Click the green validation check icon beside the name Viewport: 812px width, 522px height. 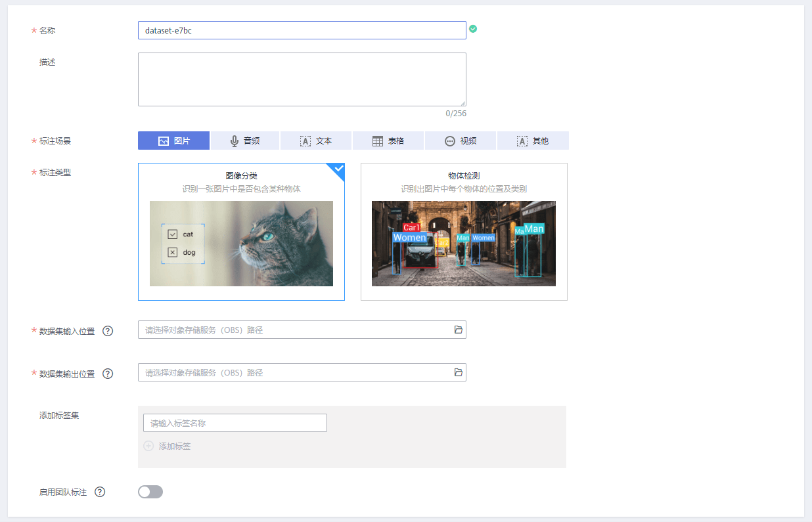(473, 29)
